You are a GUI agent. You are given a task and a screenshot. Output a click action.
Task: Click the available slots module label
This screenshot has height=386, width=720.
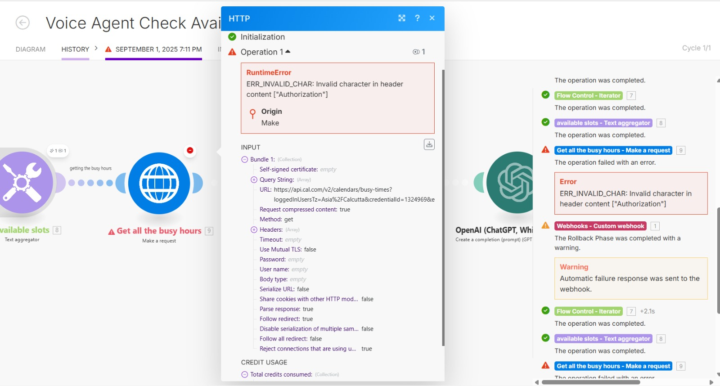click(25, 230)
